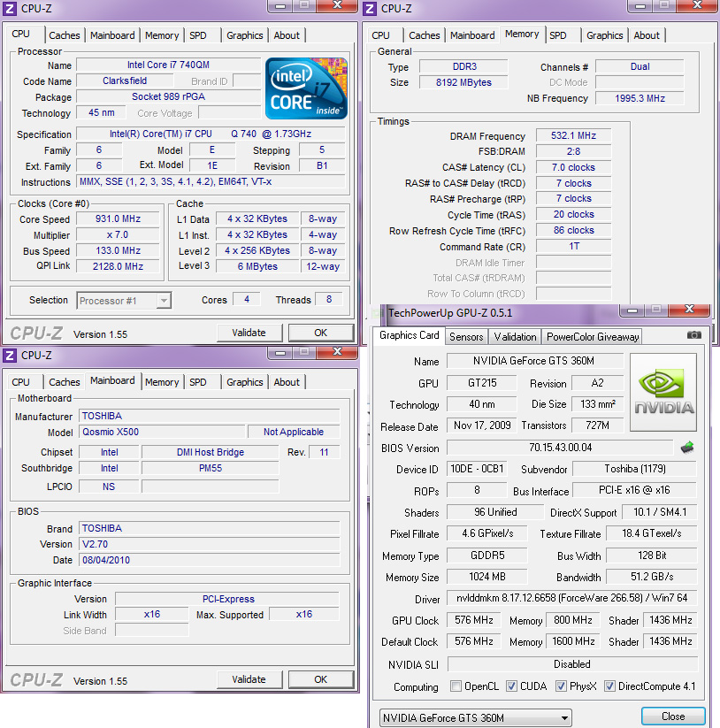The height and width of the screenshot is (728, 720).
Task: Open the NVIDIA GeForce GTS 360M dropdown
Action: [x=475, y=717]
